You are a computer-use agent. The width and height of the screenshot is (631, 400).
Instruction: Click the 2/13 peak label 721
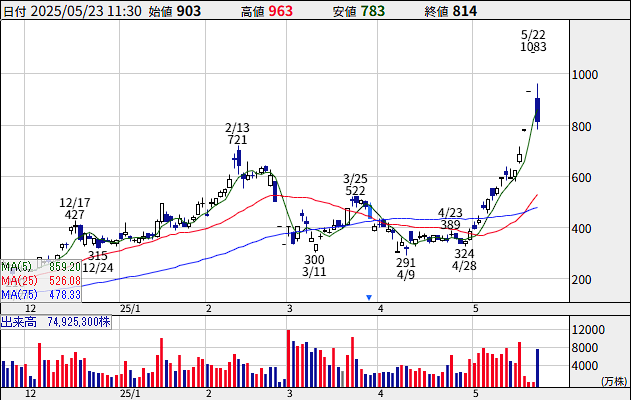(237, 140)
